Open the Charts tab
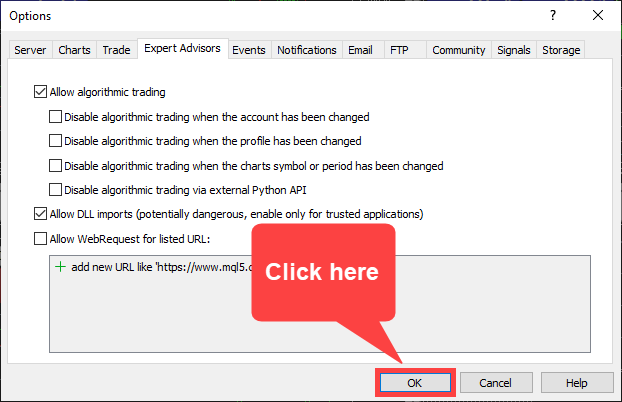Image resolution: width=622 pixels, height=402 pixels. [74, 50]
